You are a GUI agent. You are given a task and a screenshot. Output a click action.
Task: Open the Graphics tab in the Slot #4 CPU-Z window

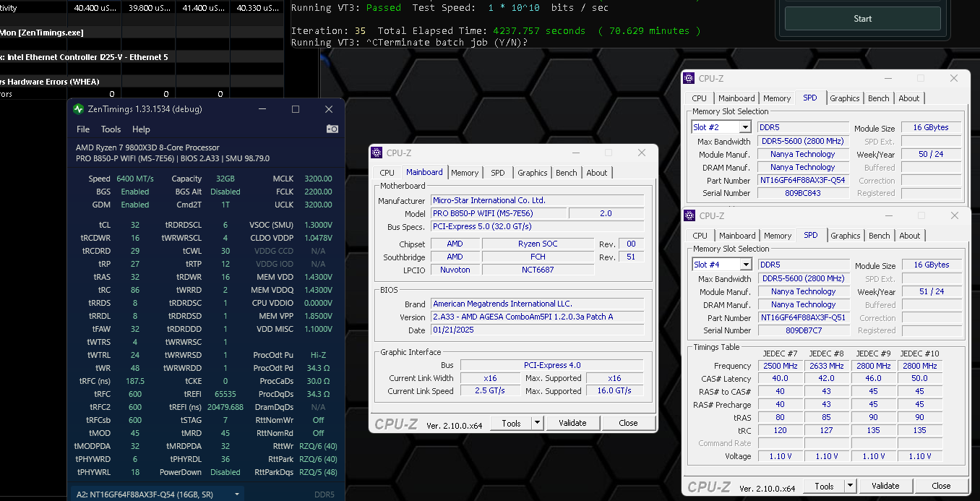click(846, 236)
